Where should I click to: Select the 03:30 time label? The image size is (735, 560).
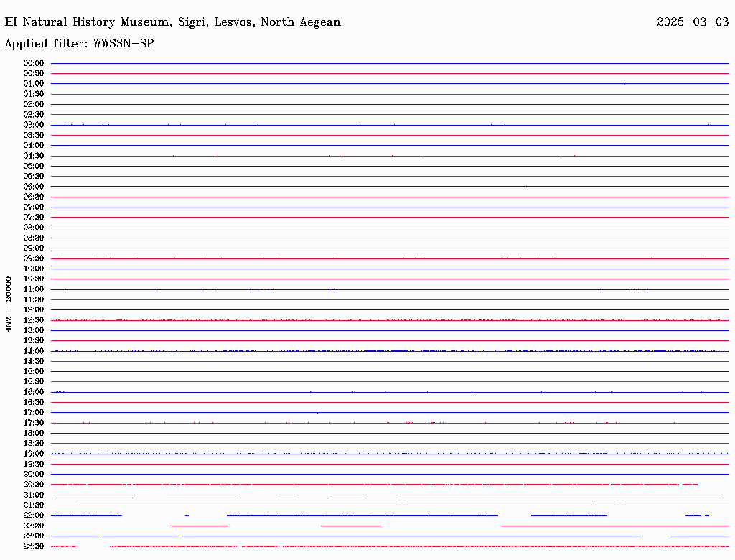point(34,136)
